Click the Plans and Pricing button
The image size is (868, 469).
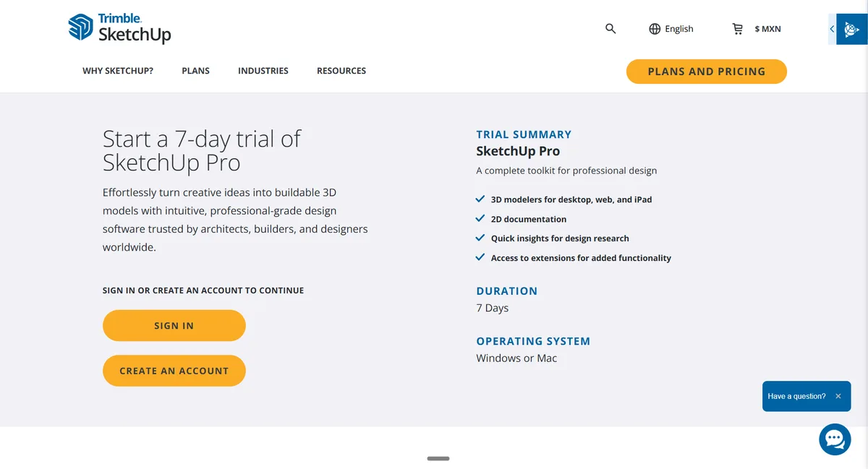point(707,72)
